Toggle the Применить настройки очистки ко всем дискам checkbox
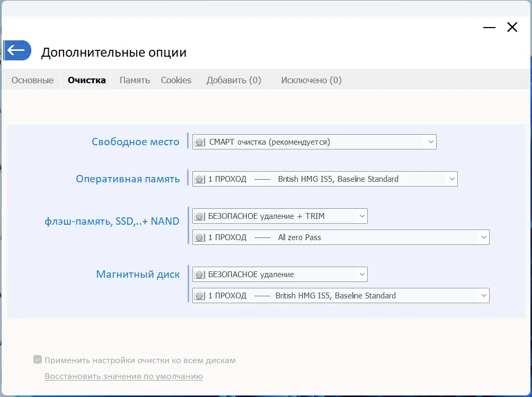 (38, 360)
